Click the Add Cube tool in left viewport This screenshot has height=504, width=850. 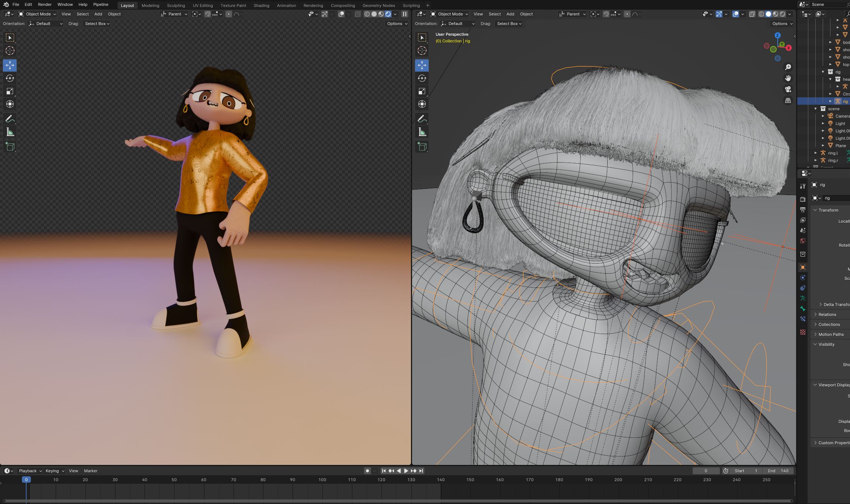[x=10, y=146]
